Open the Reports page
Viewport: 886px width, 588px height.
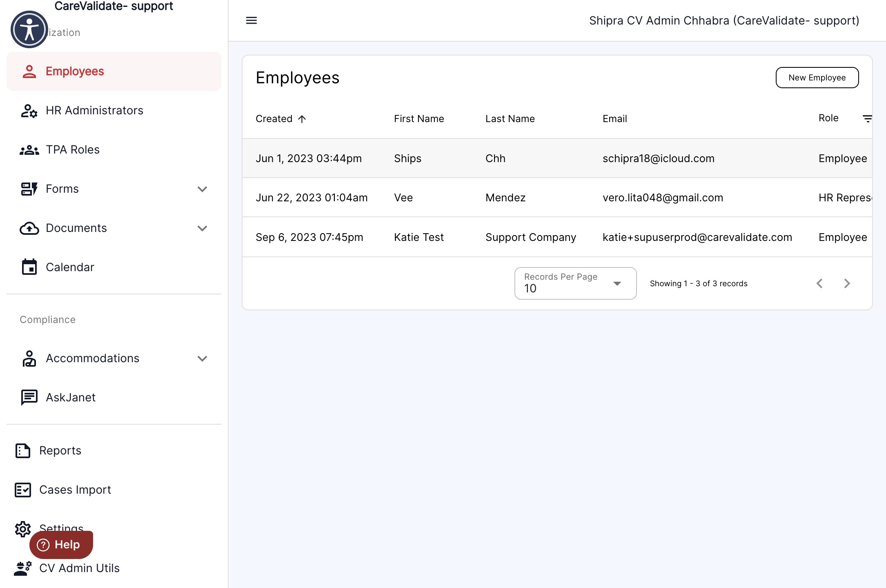[x=114, y=451]
